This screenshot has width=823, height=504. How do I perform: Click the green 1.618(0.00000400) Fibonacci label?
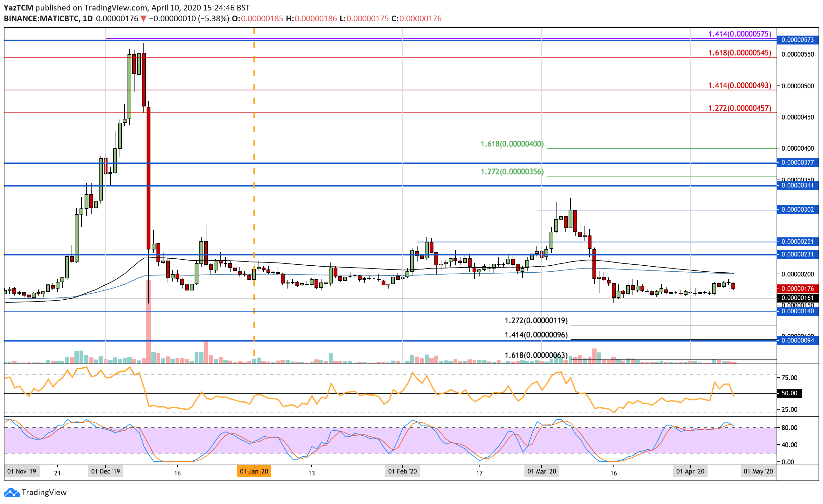pyautogui.click(x=512, y=144)
